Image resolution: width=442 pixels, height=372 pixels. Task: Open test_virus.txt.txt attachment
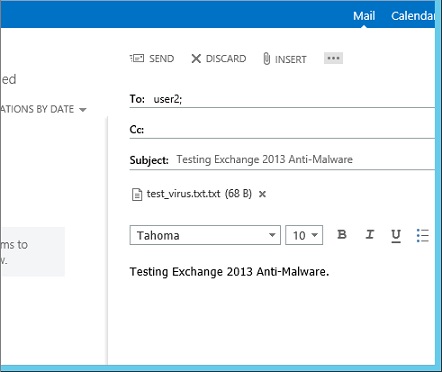pos(199,194)
